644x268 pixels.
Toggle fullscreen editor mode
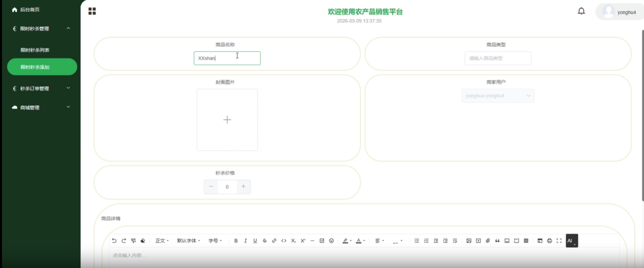559,241
